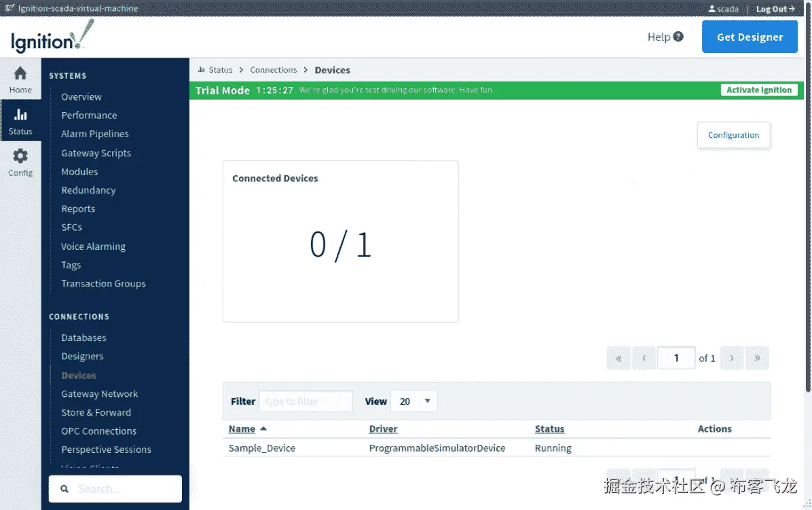Image resolution: width=812 pixels, height=510 pixels.
Task: Log out of the gateway
Action: pos(775,9)
